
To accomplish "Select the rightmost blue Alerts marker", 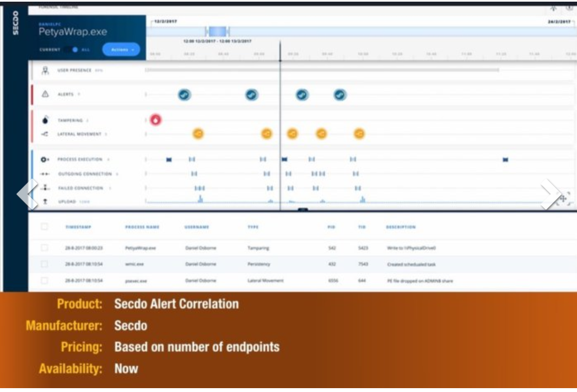I will click(340, 95).
